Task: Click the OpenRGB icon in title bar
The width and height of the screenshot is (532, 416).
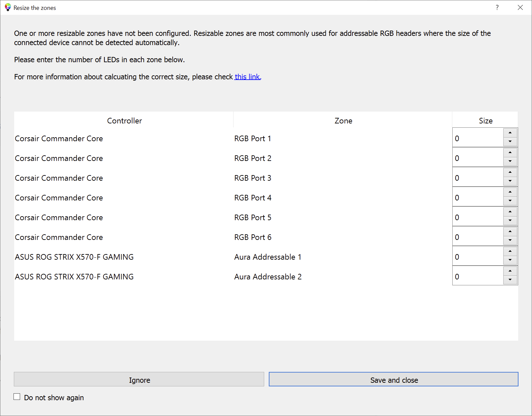Action: click(8, 8)
